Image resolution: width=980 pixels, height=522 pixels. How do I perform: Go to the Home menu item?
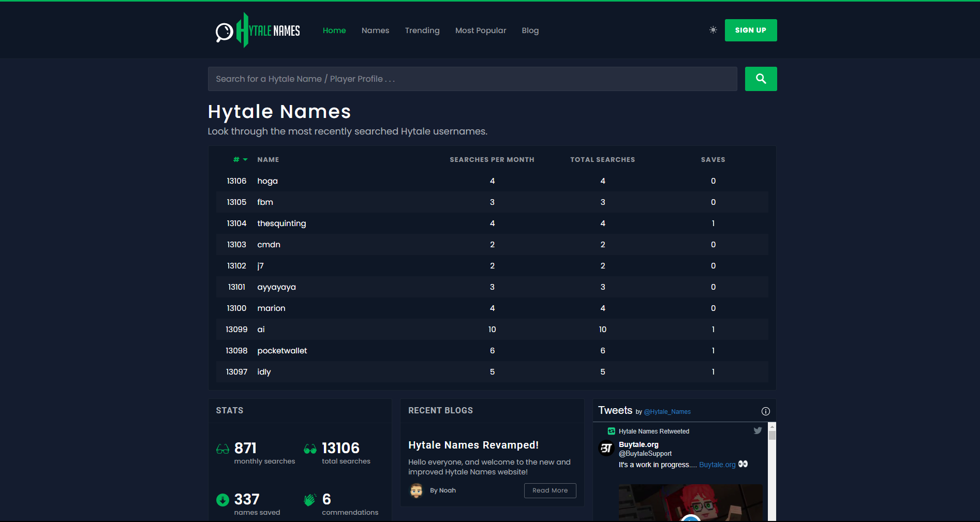click(334, 31)
